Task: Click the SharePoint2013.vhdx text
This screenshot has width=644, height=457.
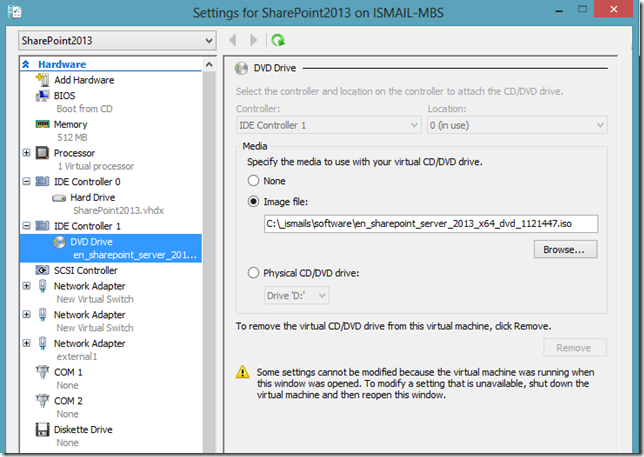Action: point(119,211)
